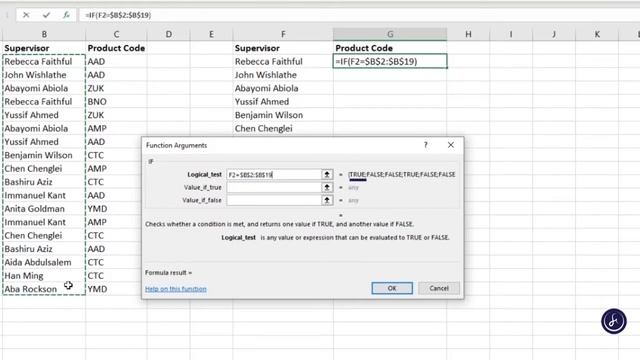Cancel the formula entry in formula bar
Viewport: 640px width, 360px height.
coord(26,15)
